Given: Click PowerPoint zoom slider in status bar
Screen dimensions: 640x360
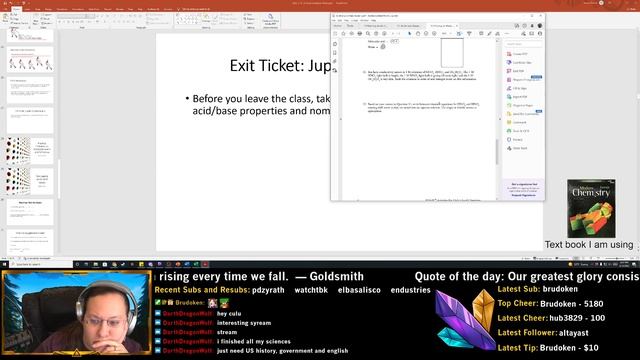Looking at the screenshot, I should coord(614,258).
